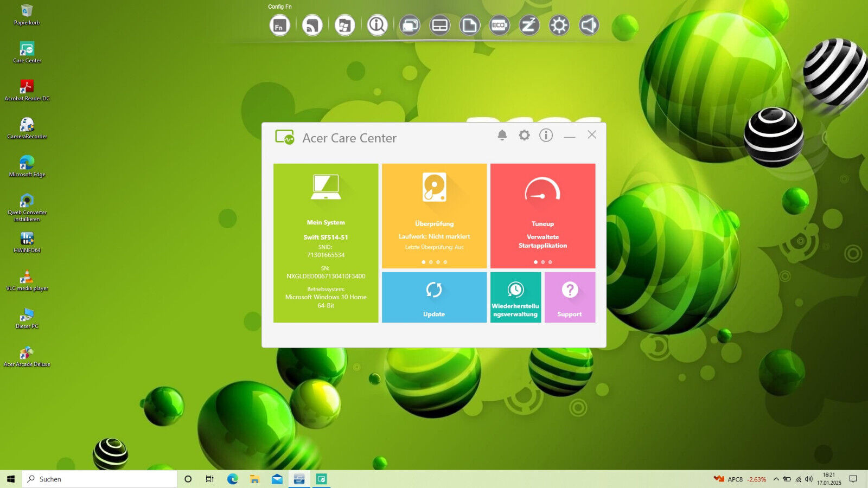Image resolution: width=868 pixels, height=488 pixels.
Task: Toggle the ECO battery mode icon
Action: point(499,25)
